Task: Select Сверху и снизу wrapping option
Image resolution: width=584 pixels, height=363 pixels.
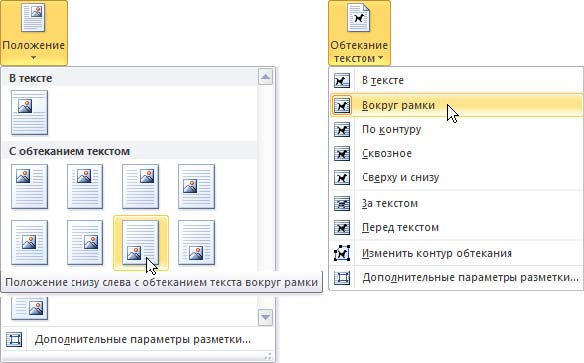Action: click(x=456, y=178)
